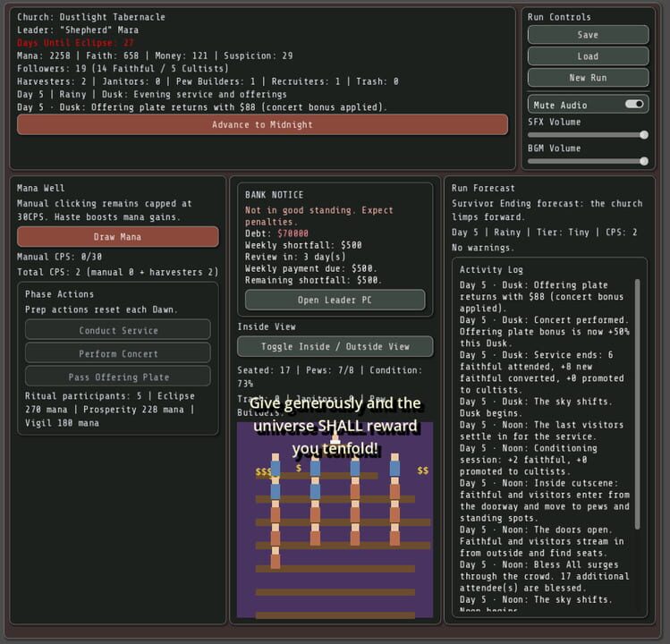The image size is (670, 644).
Task: Click Advance to Midnight button
Action: (262, 124)
